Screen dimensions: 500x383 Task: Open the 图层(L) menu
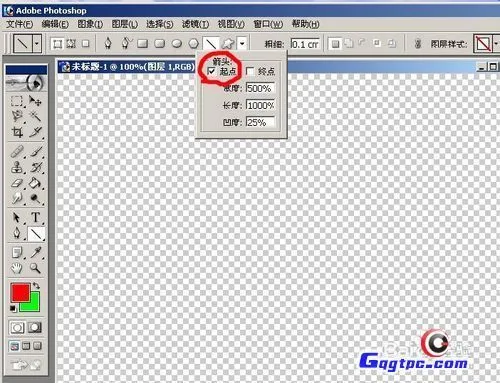coord(125,24)
